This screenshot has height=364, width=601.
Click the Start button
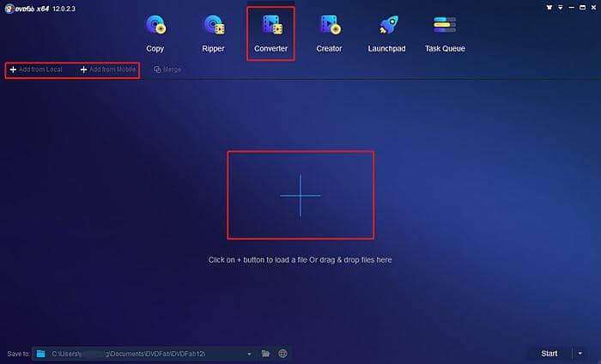pos(549,354)
